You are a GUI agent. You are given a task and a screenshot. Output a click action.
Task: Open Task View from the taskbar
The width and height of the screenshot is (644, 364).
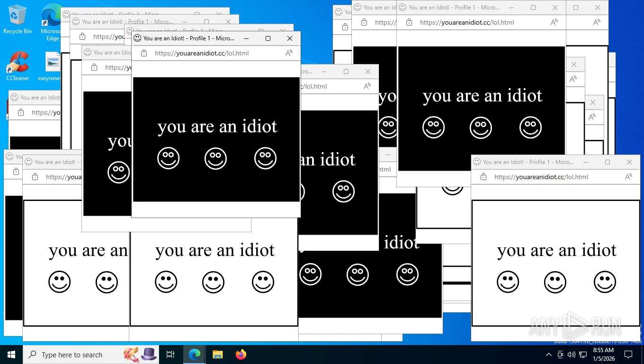coord(171,355)
